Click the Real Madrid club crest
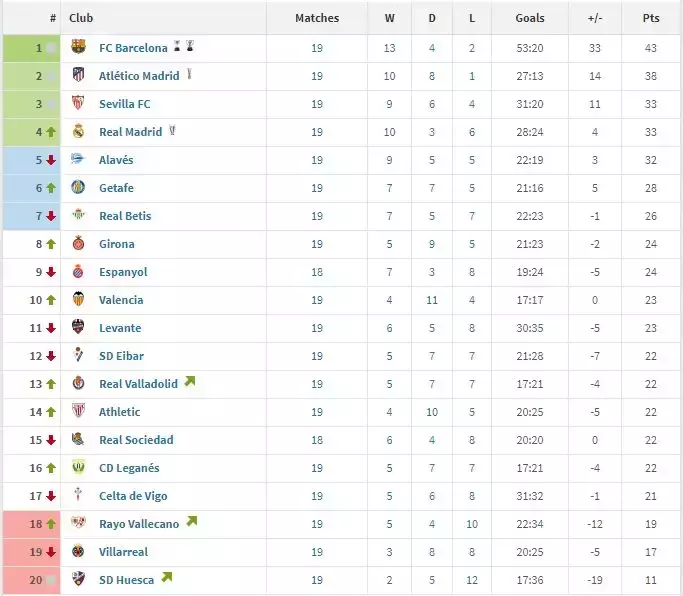This screenshot has height=596, width=683. pyautogui.click(x=79, y=132)
